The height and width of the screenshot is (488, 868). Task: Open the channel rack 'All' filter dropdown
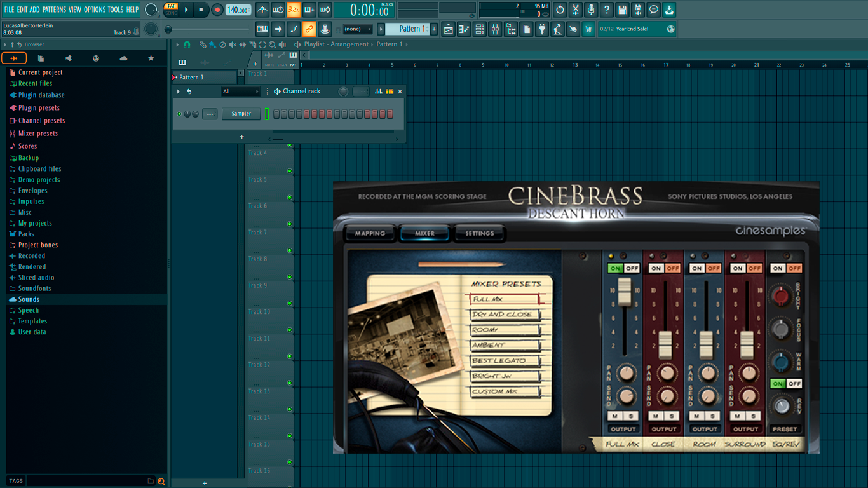click(x=241, y=91)
